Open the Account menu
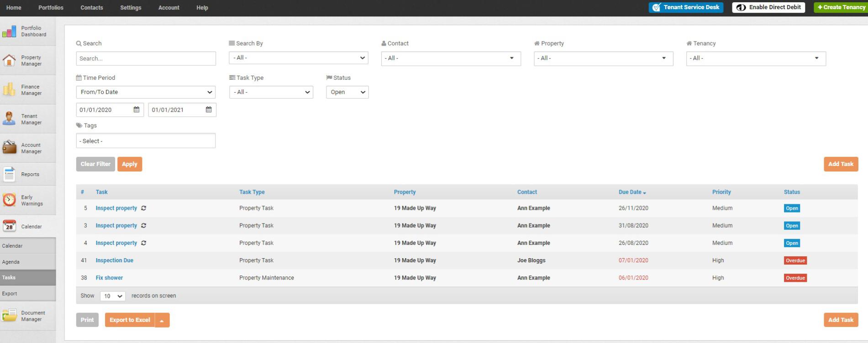The width and height of the screenshot is (868, 343). [169, 8]
